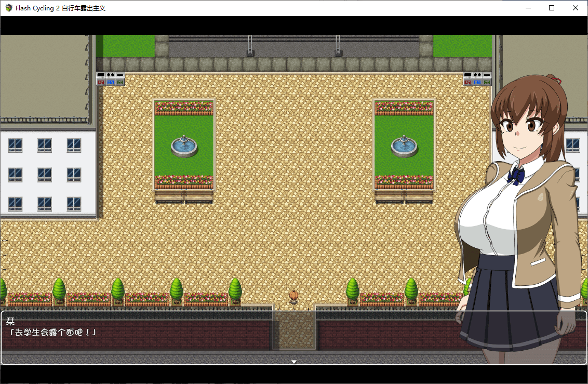Click the speaker name "栞" in the dialogue box
Screen dimensions: 588x384
[x=10, y=321]
